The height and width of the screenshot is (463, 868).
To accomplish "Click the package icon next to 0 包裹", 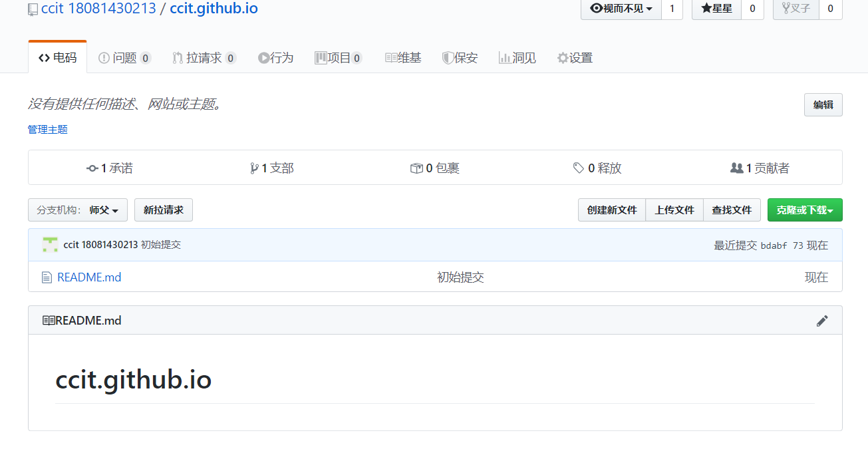I will tap(416, 168).
